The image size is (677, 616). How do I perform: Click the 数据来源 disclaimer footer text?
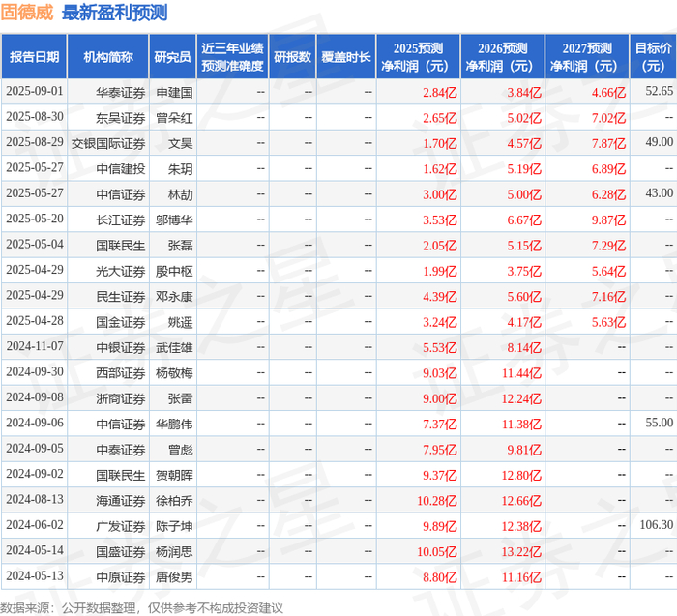(141, 608)
